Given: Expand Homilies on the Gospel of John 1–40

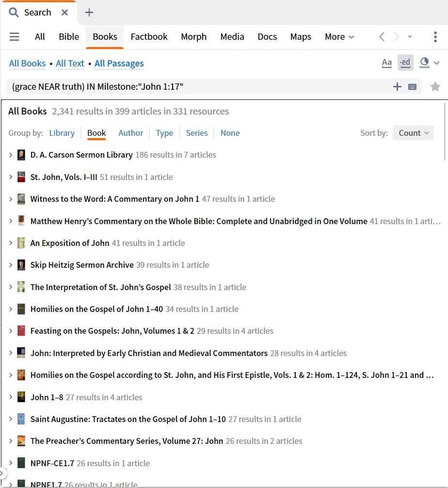Looking at the screenshot, I should 11,309.
